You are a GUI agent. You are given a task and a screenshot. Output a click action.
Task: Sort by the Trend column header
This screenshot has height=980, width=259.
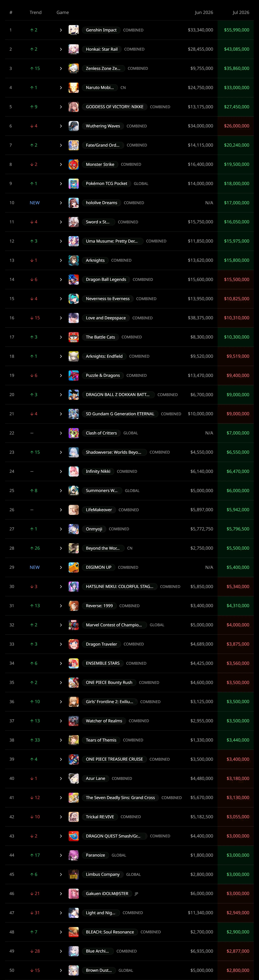click(x=36, y=13)
